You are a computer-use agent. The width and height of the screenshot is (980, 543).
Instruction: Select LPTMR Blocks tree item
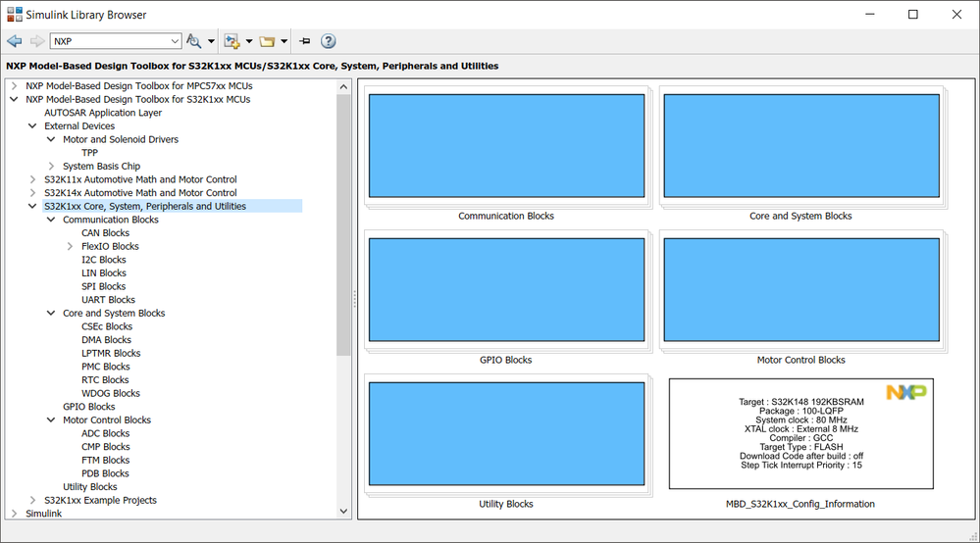111,353
